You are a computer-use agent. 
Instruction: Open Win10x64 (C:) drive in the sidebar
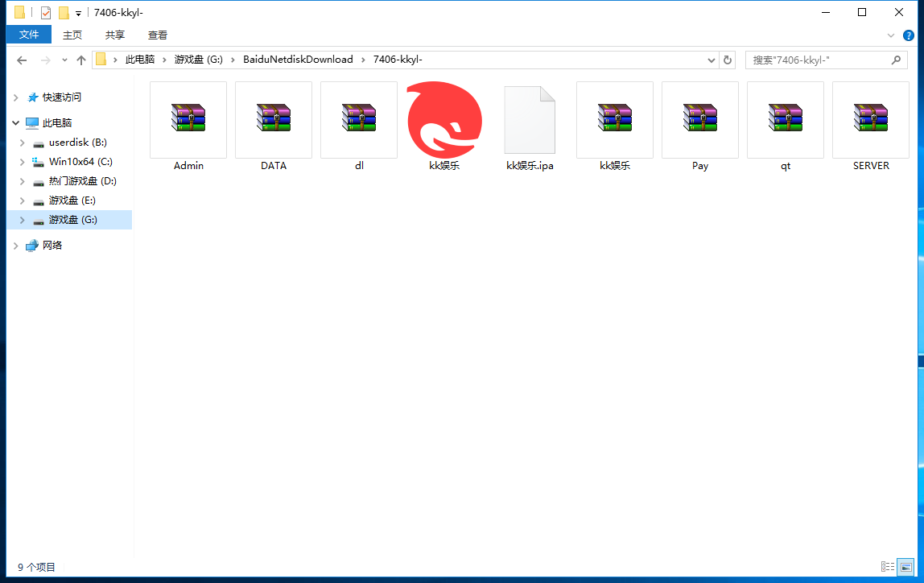[80, 162]
